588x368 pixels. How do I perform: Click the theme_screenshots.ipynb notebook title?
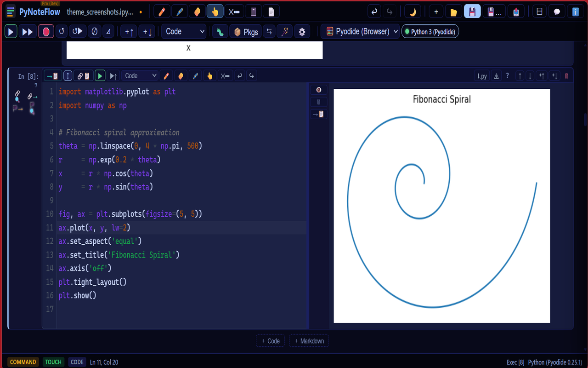[100, 12]
